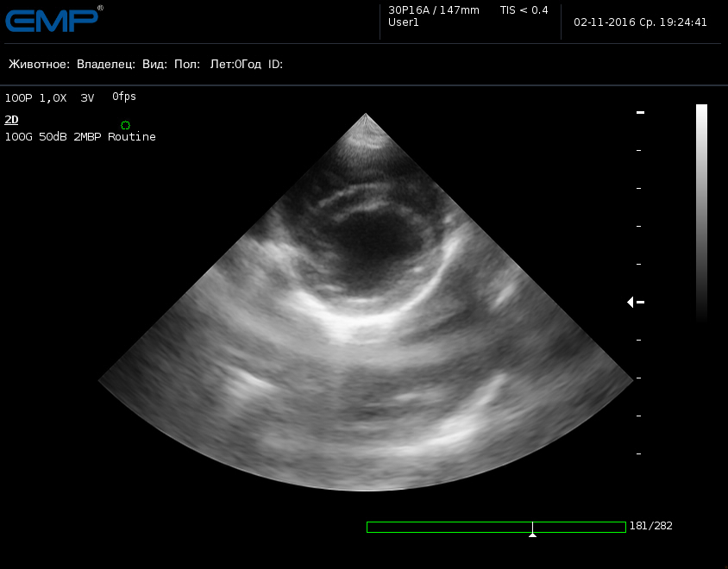Click the top depth scale tick mark
The height and width of the screenshot is (569, 728).
coord(640,112)
